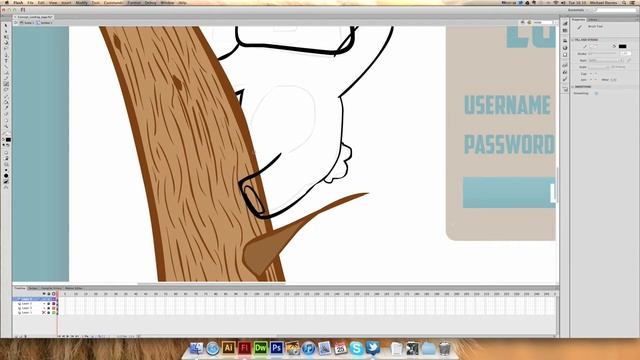Image resolution: width=640 pixels, height=360 pixels.
Task: Click the black fill color swatch in Properties
Action: pos(622,46)
